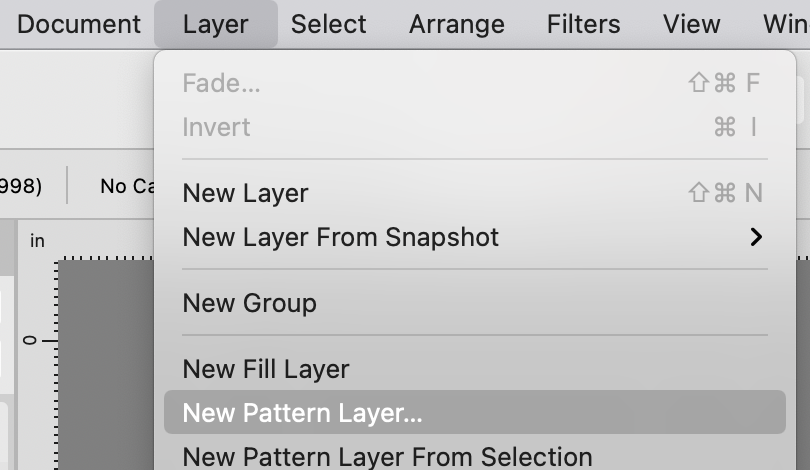Select New Fill Layer
The image size is (810, 470).
point(265,369)
